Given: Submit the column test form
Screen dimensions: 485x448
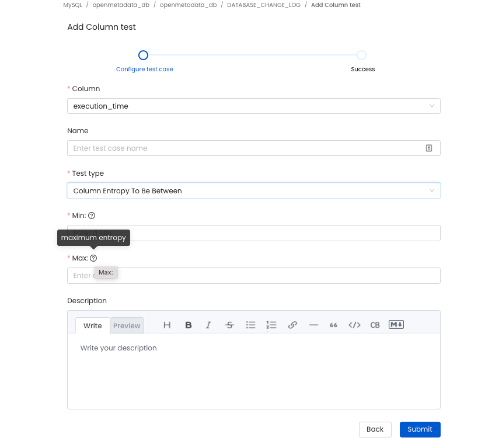Looking at the screenshot, I should (420, 429).
